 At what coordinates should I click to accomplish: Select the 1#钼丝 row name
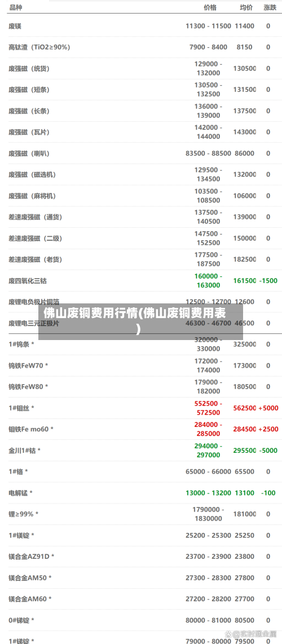click(21, 408)
